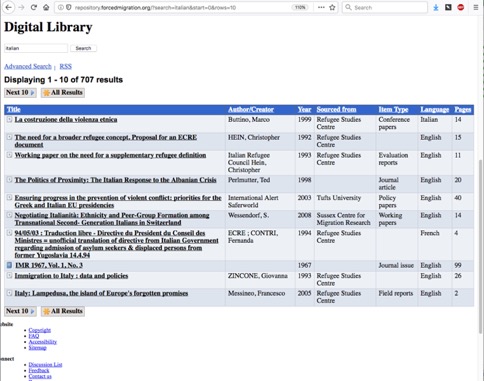Viewport: 484px width, 381px height.
Task: Click the star icon on top All Results
Action: [x=46, y=93]
